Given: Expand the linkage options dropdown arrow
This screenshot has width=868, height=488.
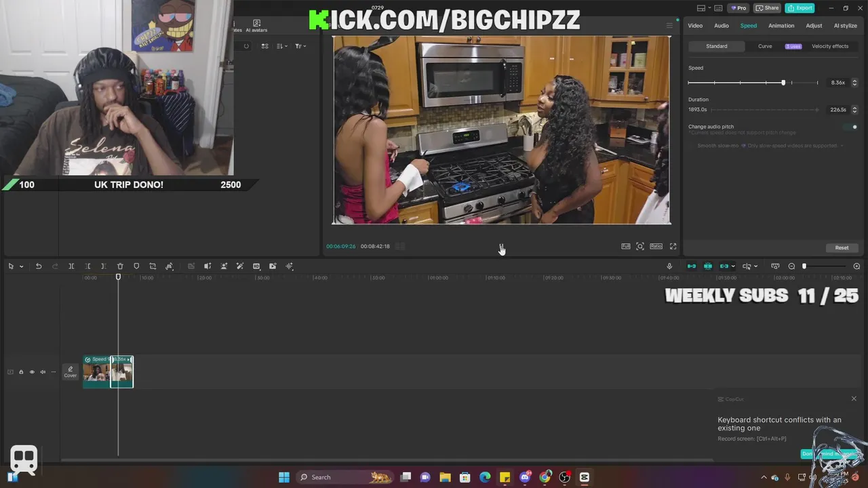Looking at the screenshot, I should click(733, 266).
